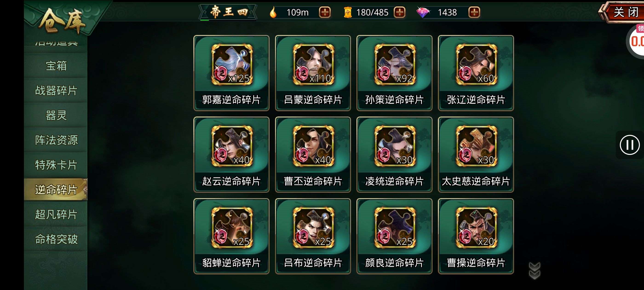Select the 赵云逆命碎片 x40 fragment
The image size is (644, 290).
231,154
